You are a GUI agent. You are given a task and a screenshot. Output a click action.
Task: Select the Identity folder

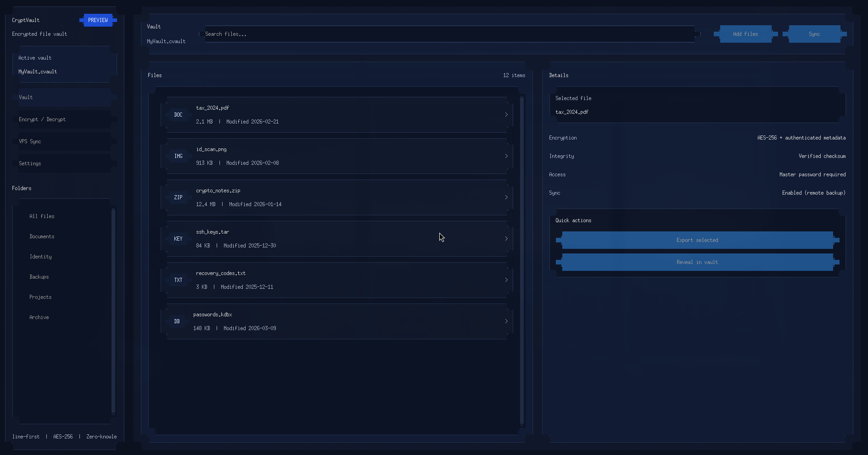41,257
